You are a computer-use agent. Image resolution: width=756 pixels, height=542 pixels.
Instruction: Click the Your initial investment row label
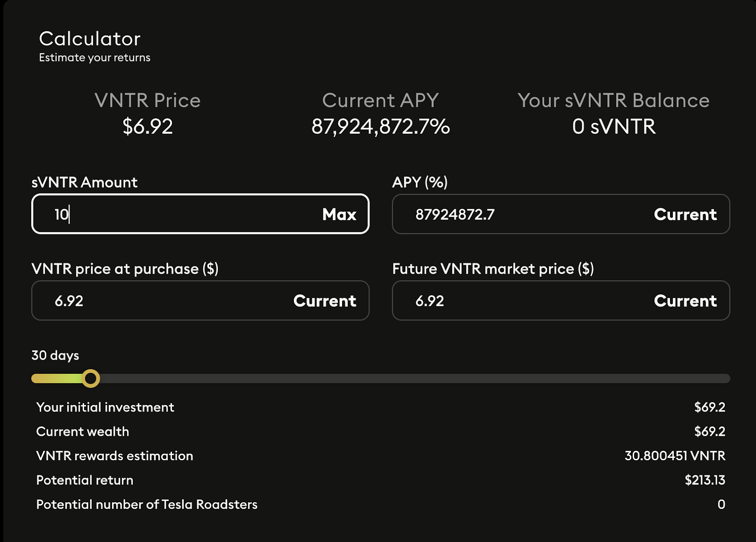105,407
